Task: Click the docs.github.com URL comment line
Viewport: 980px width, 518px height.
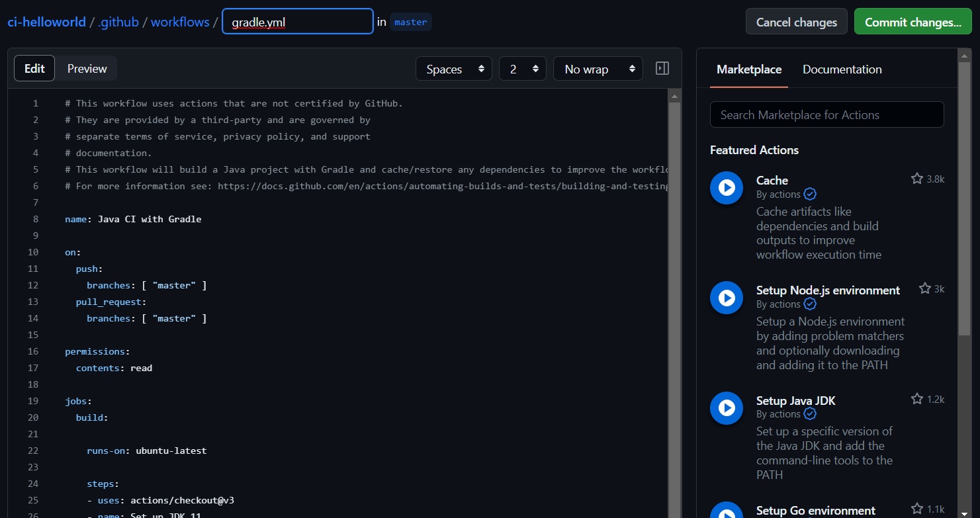Action: [367, 186]
